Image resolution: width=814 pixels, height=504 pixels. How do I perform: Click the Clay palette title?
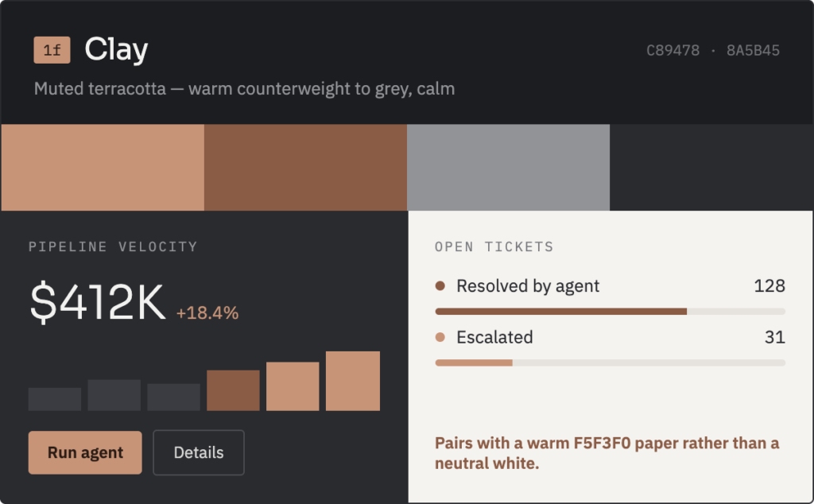click(116, 50)
